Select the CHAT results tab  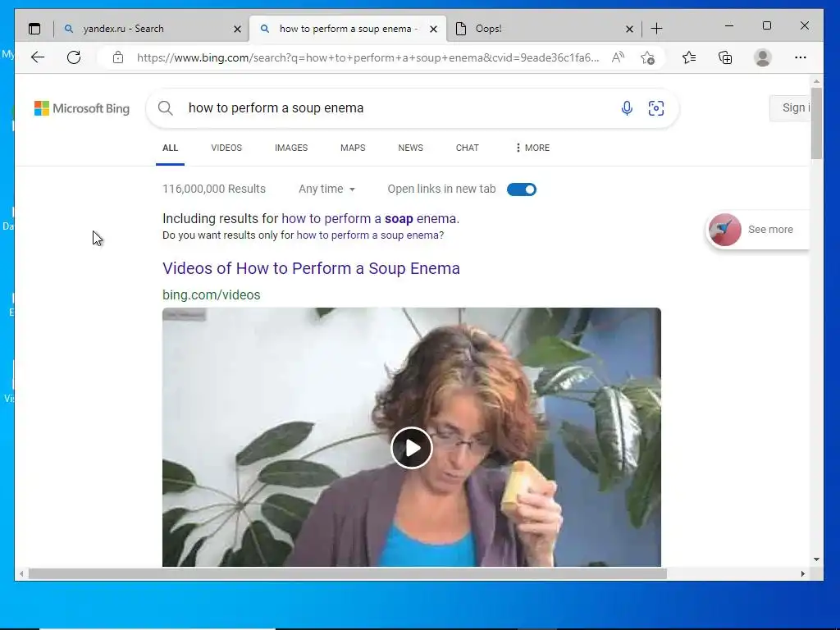[467, 148]
